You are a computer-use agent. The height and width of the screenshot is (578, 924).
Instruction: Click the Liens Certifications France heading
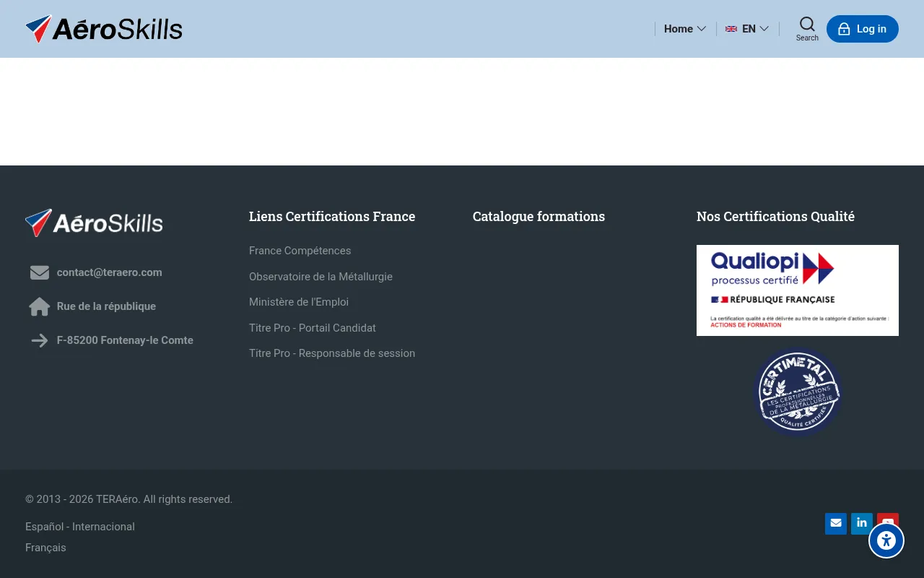coord(332,216)
